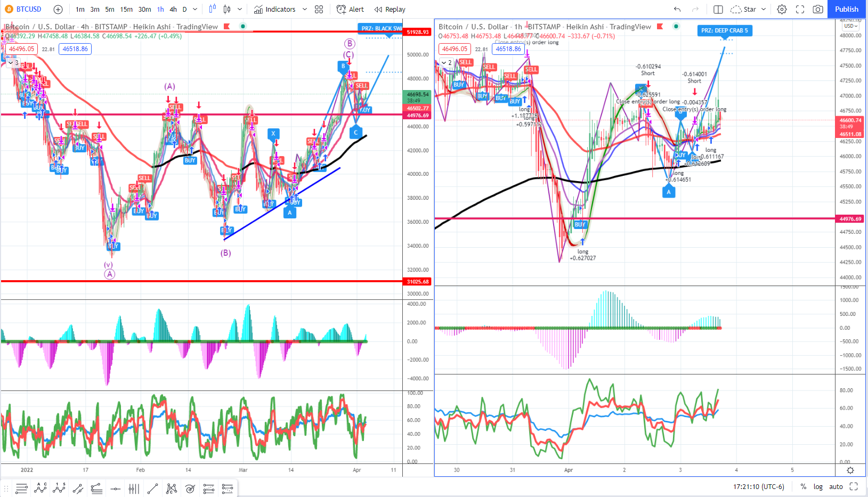This screenshot has width=868, height=497.
Task: Switch to the 15m timeframe
Action: click(126, 9)
